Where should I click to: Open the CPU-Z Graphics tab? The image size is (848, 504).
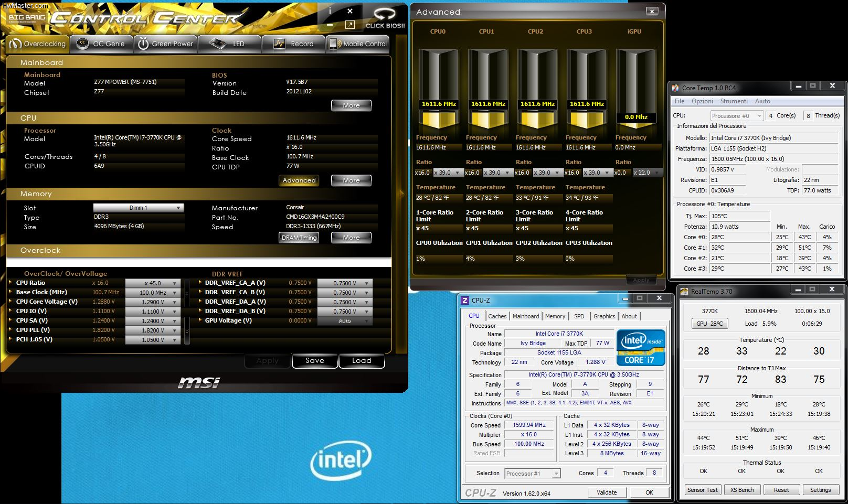(605, 316)
